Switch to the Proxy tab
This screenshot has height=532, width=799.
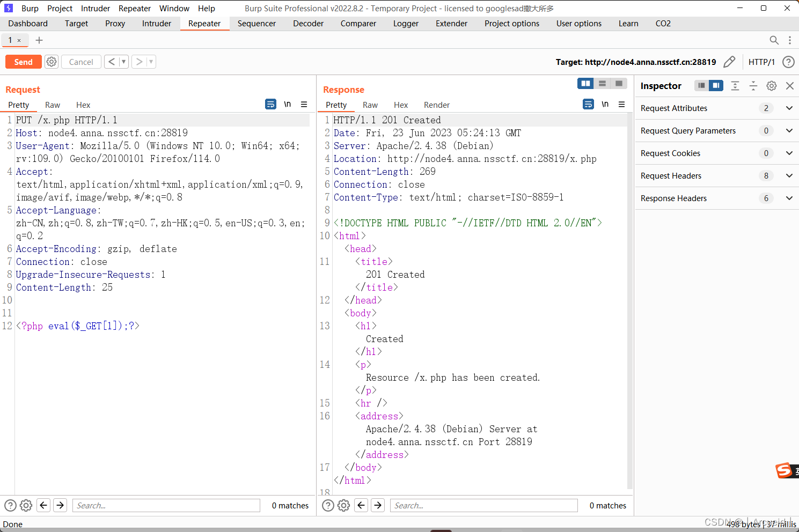[115, 24]
